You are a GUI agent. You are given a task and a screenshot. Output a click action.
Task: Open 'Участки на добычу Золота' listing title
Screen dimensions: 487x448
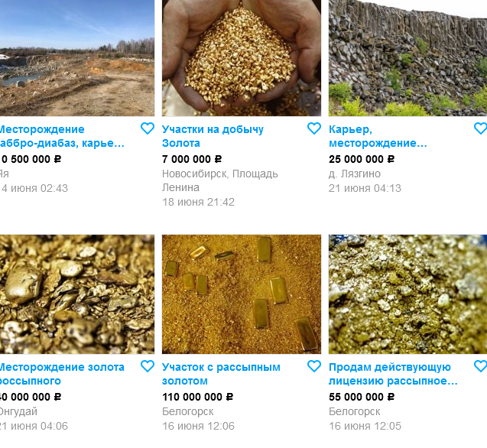click(213, 136)
